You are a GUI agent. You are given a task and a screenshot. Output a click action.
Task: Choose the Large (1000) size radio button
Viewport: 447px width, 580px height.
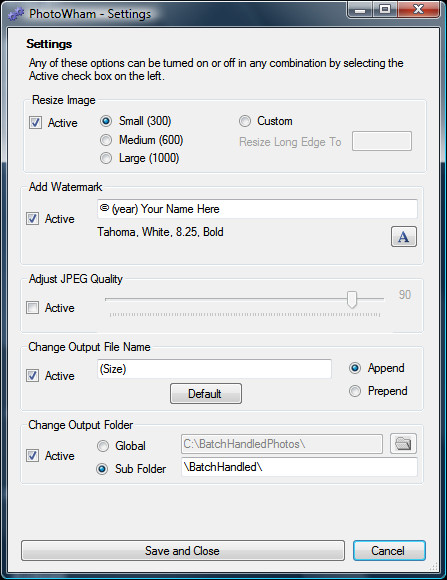[106, 158]
